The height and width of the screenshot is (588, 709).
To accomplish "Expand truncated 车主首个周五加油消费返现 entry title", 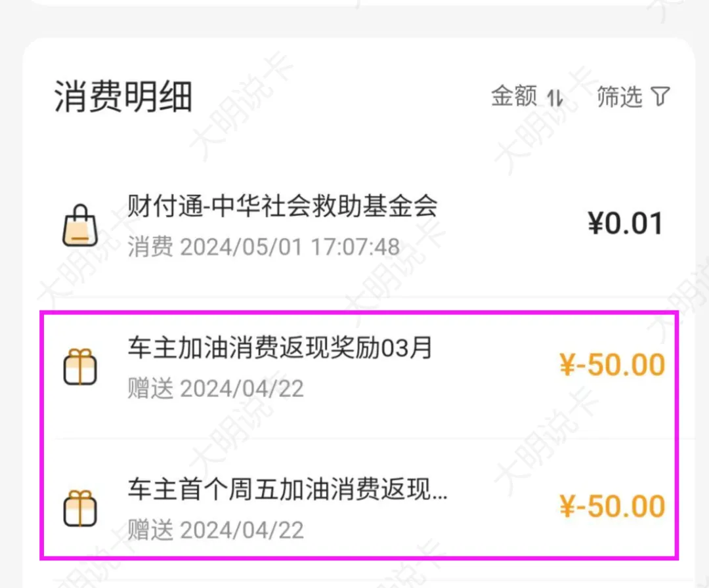I will coord(288,490).
